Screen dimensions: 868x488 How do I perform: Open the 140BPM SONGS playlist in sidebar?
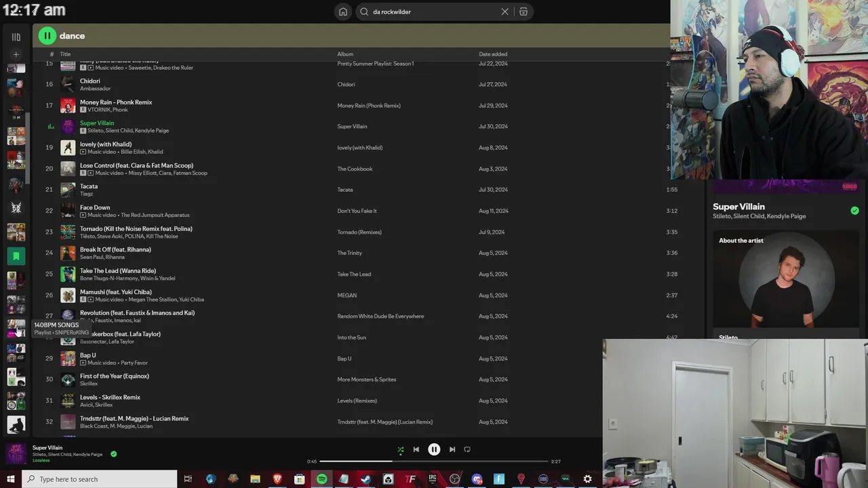(16, 329)
